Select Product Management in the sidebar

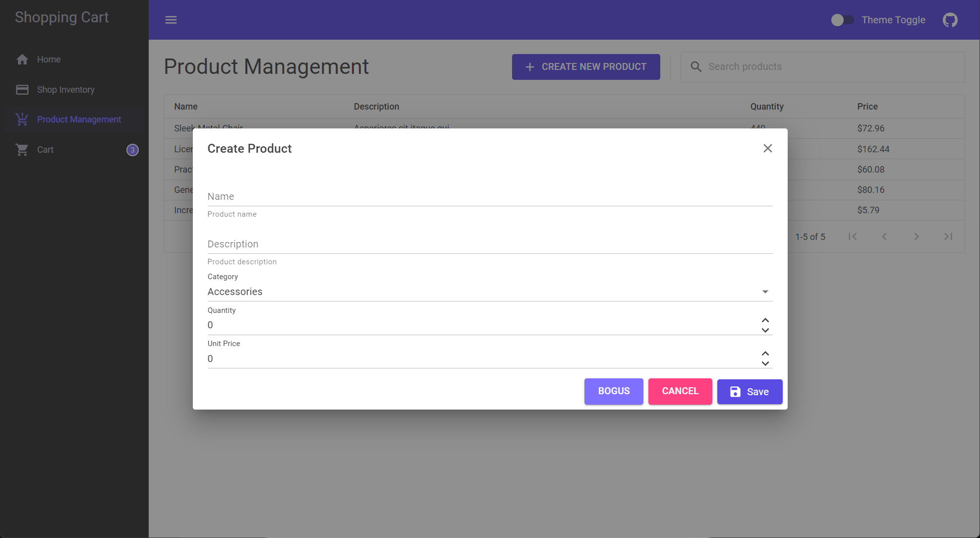[79, 119]
